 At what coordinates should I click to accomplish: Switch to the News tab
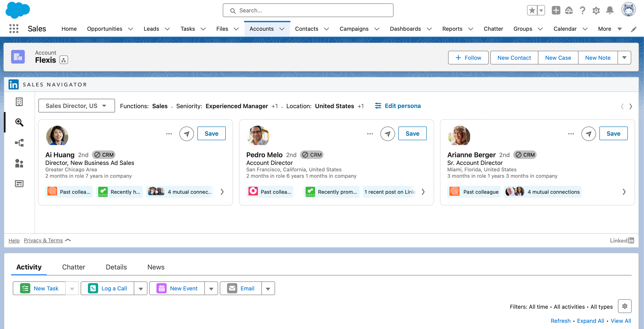(x=156, y=267)
